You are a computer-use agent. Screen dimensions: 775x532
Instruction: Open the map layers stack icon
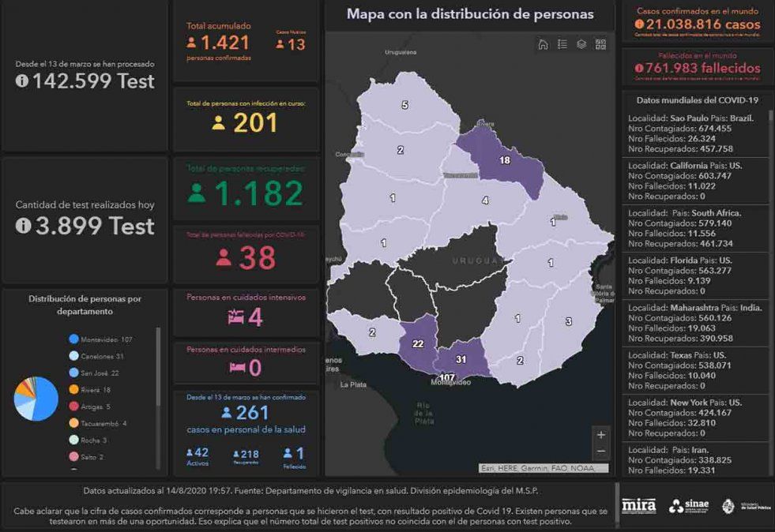(581, 44)
